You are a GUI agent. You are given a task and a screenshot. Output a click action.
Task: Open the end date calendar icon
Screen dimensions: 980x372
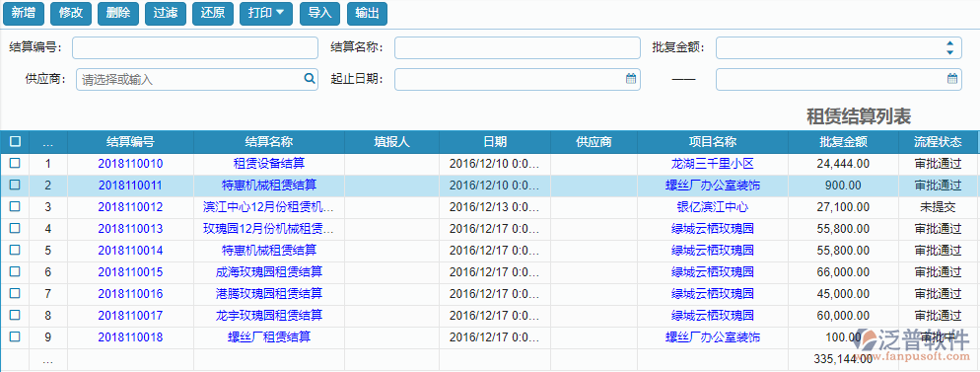tap(951, 79)
